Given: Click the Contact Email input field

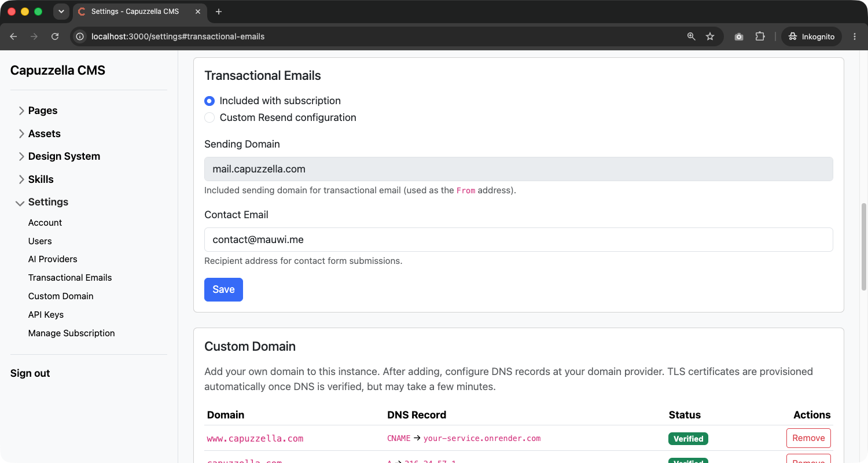Looking at the screenshot, I should click(x=518, y=240).
